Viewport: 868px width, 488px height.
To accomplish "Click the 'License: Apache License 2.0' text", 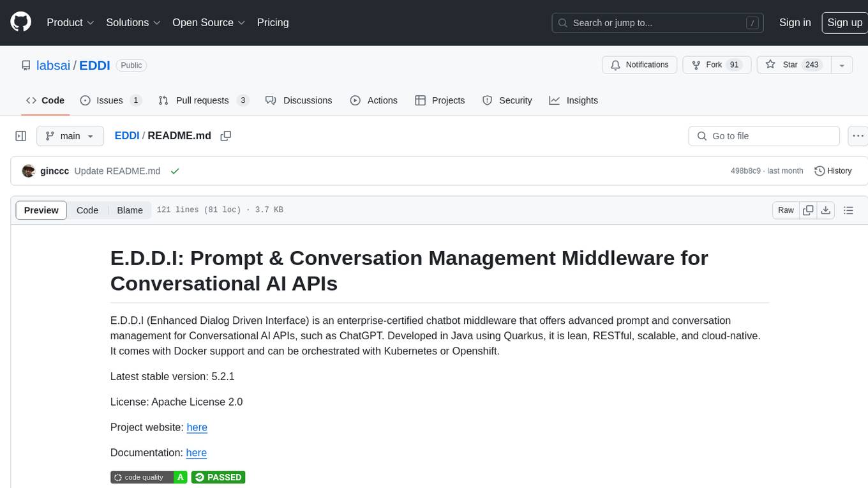I will (176, 402).
